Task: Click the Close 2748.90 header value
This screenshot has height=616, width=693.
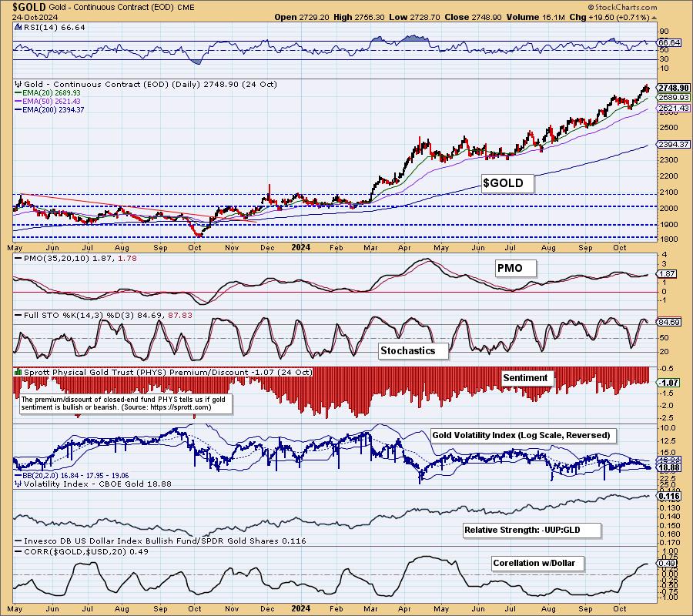Action: pos(473,17)
